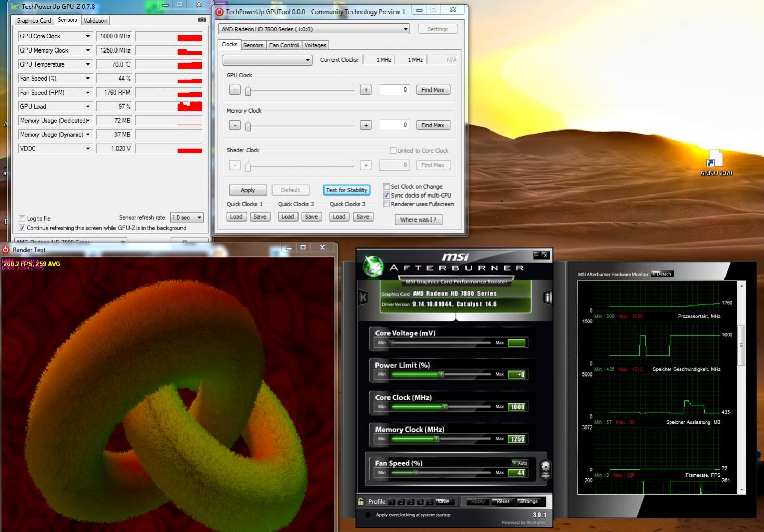This screenshot has height=532, width=764.
Task: Open the GPU Core Clock sensor dropdown
Action: point(88,36)
